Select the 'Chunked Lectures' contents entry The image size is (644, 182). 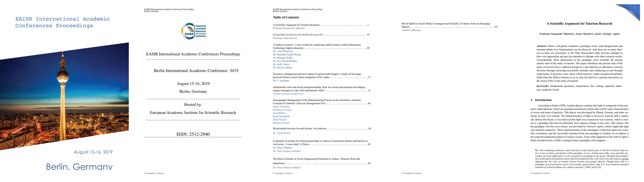click(321, 46)
